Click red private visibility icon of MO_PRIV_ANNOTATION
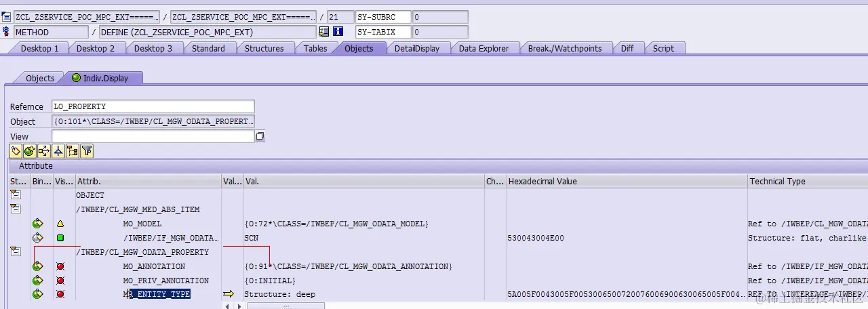The height and width of the screenshot is (309, 868). (x=60, y=281)
